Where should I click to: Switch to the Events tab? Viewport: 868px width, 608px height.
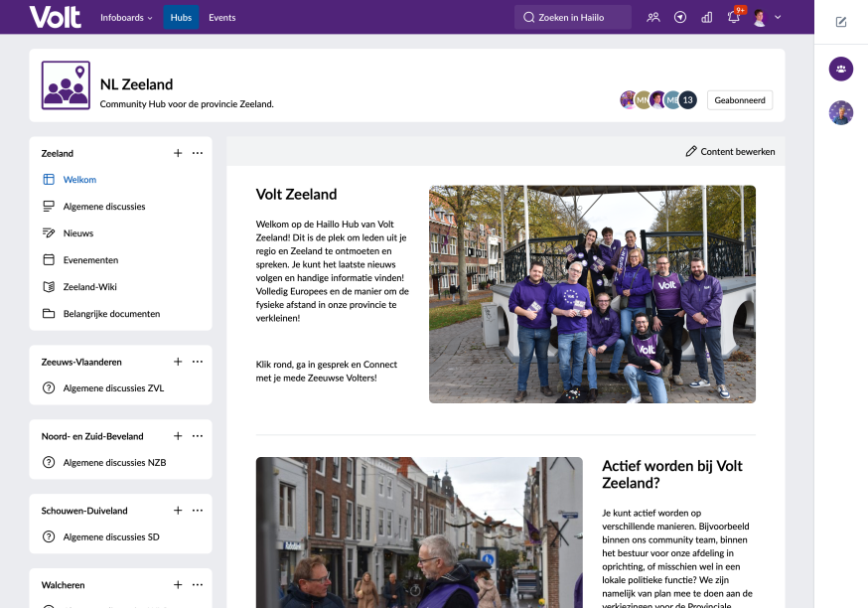coord(222,17)
